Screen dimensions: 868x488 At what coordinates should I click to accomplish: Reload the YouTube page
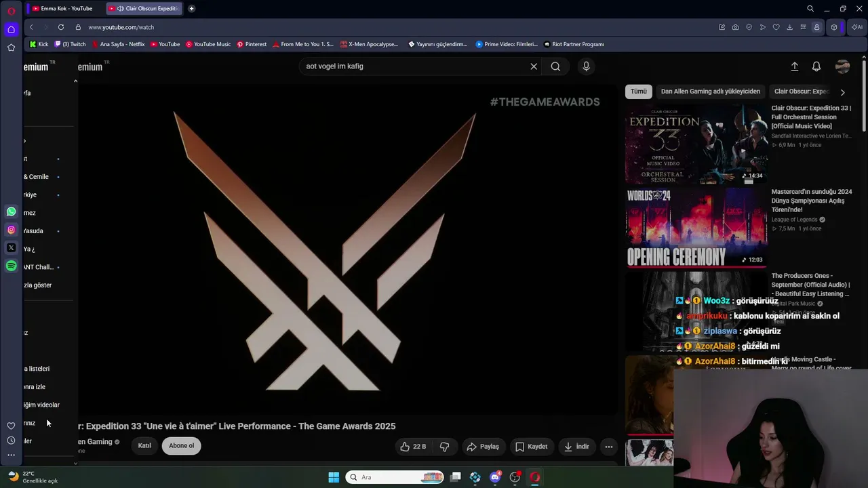coord(61,27)
